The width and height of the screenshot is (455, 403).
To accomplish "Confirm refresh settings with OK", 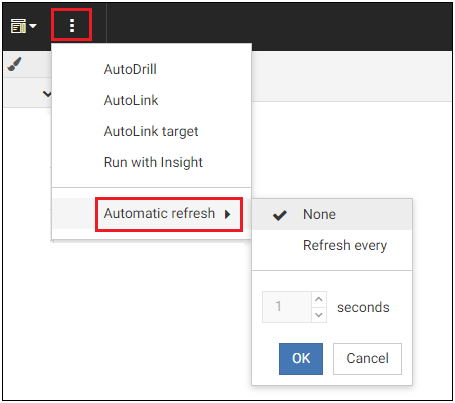I will click(301, 359).
